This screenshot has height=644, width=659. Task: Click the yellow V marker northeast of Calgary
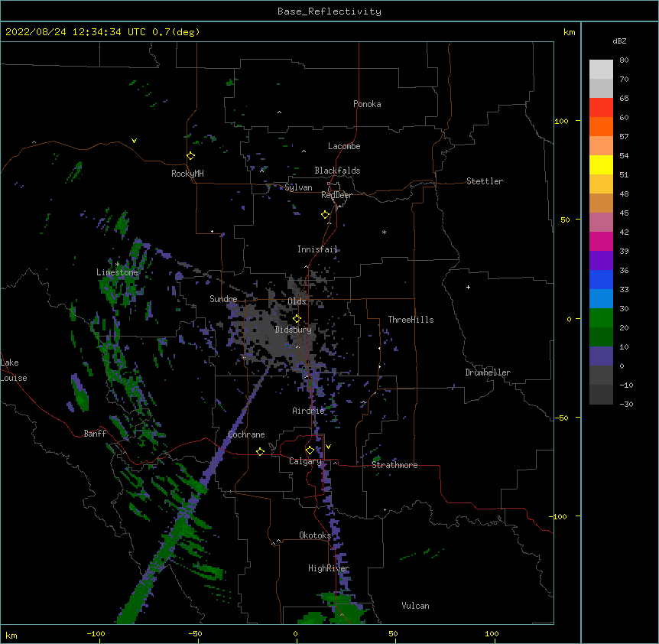click(328, 447)
